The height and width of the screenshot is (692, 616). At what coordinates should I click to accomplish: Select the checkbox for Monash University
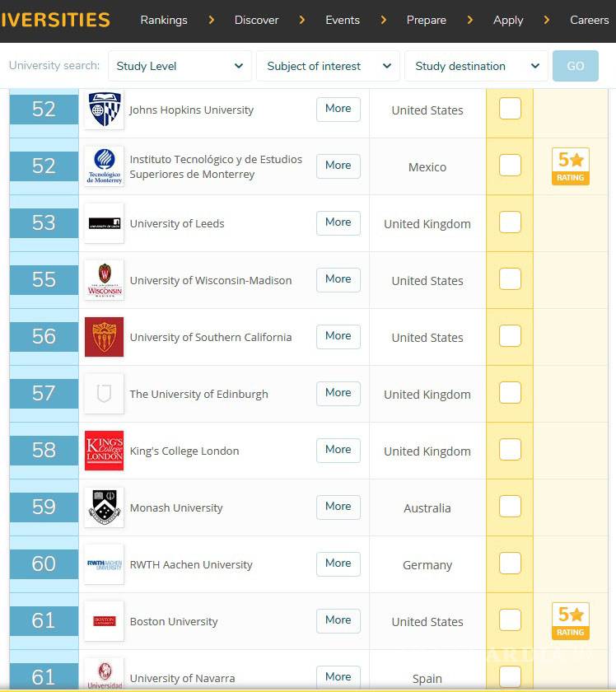(510, 507)
